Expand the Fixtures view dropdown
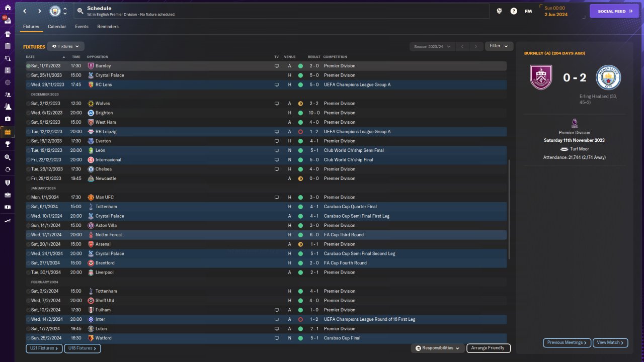Viewport: 644px width, 362px height. coord(65,46)
